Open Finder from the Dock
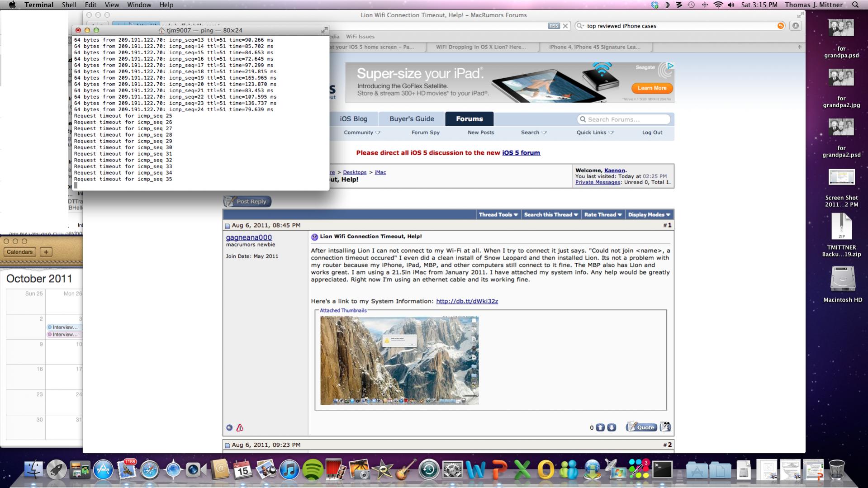This screenshot has height=488, width=868. [33, 469]
